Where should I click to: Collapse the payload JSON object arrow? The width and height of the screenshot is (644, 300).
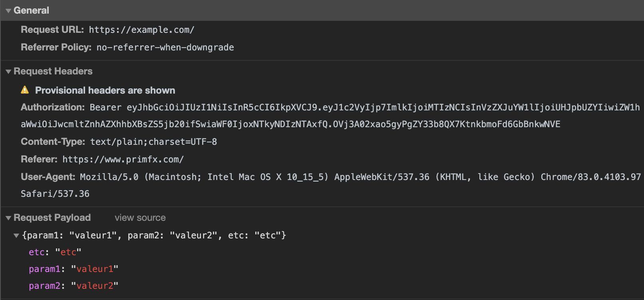tap(16, 236)
